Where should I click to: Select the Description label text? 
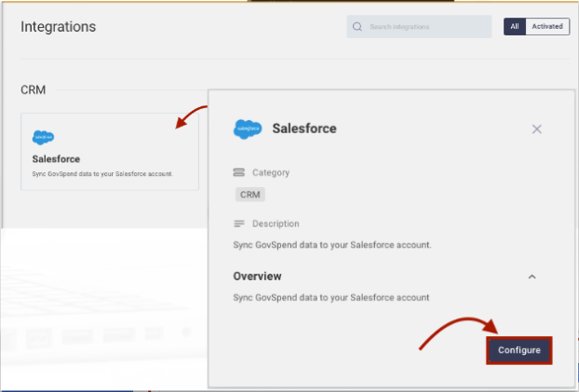tap(276, 223)
